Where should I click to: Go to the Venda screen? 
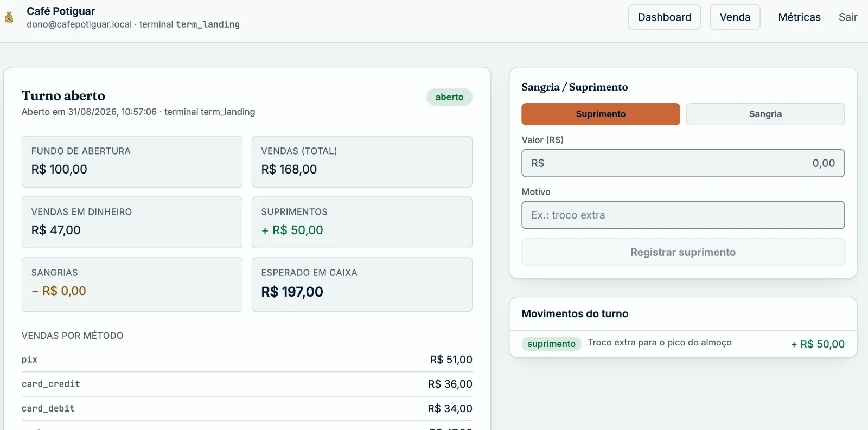coord(735,17)
